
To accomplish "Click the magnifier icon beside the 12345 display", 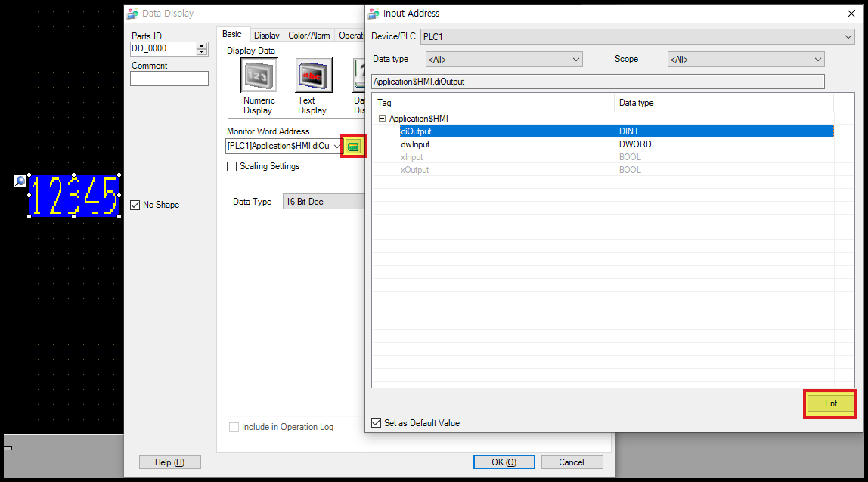I will pyautogui.click(x=20, y=181).
